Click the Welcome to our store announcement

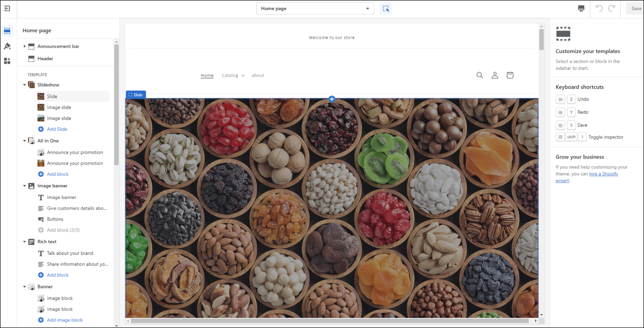[x=332, y=38]
